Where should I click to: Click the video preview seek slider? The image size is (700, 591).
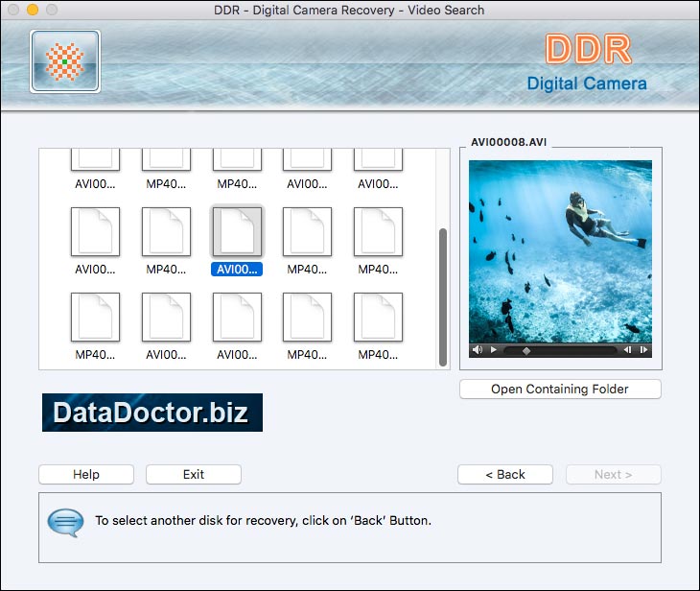(x=561, y=351)
